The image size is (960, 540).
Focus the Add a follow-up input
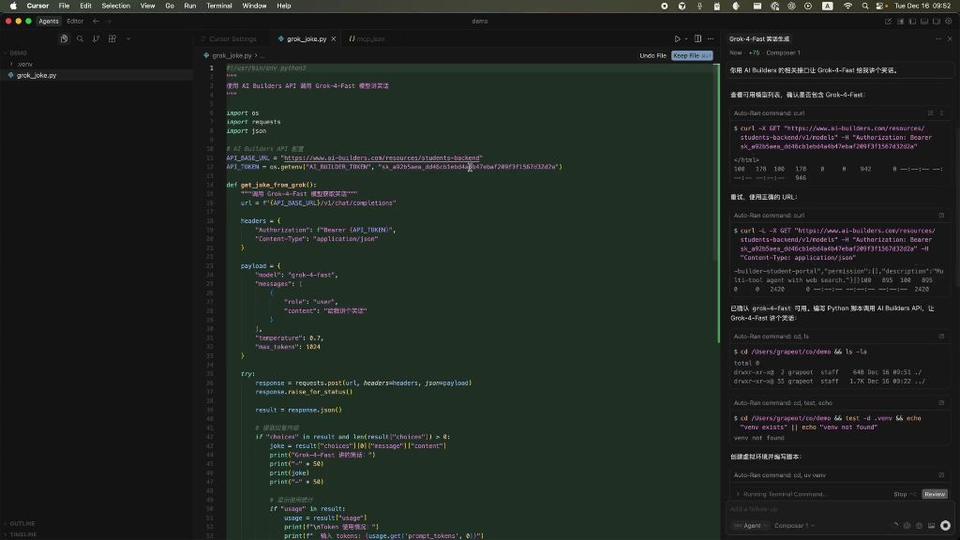839,509
